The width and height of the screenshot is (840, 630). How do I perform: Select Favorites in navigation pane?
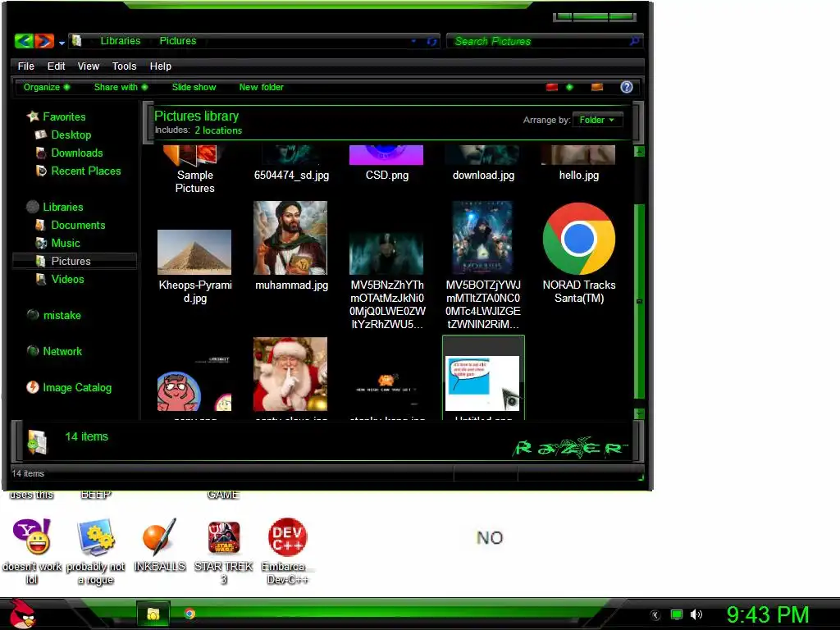coord(64,116)
